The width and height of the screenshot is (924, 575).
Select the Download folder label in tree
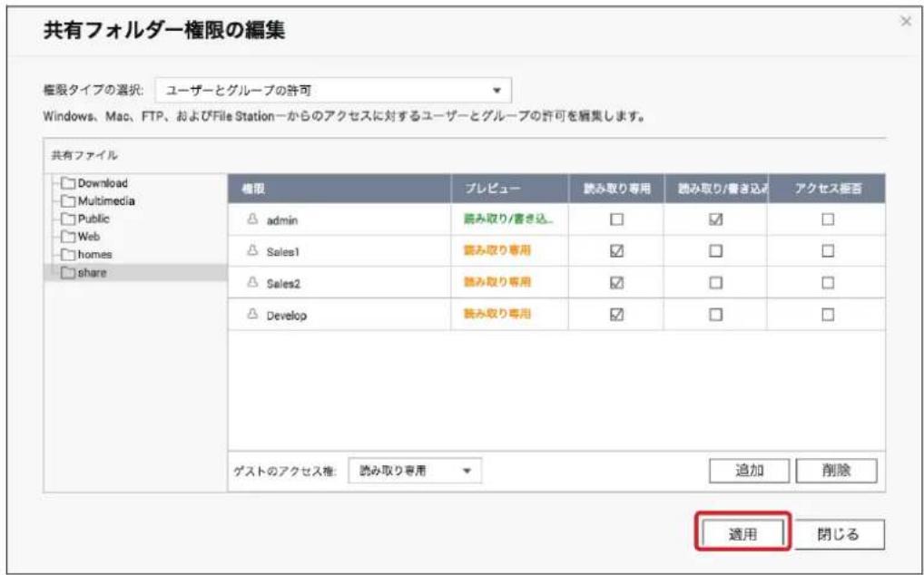[103, 183]
